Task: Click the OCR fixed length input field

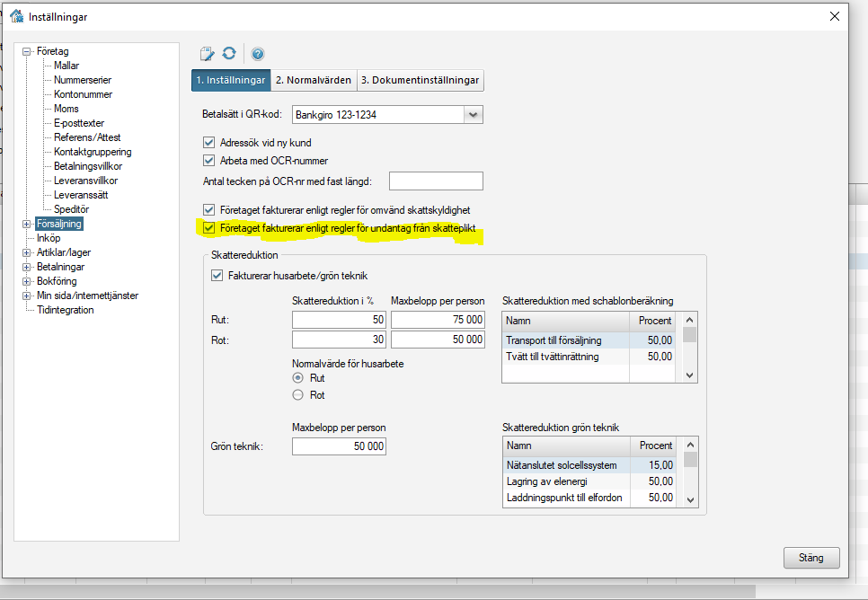Action: (436, 181)
